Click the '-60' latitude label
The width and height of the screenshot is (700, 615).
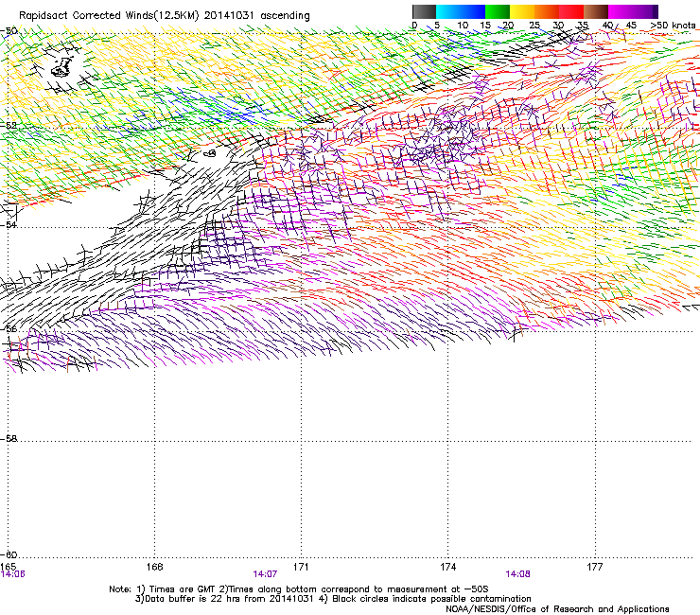[x=9, y=554]
